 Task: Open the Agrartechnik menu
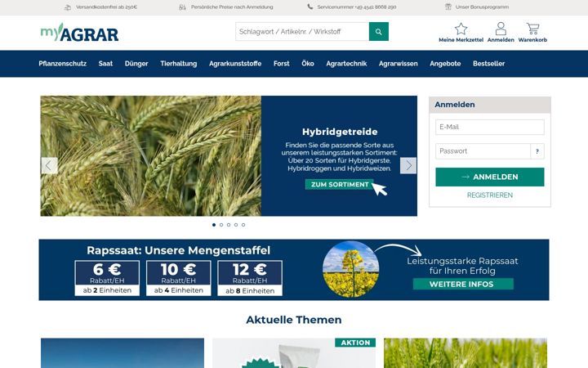pyautogui.click(x=346, y=64)
